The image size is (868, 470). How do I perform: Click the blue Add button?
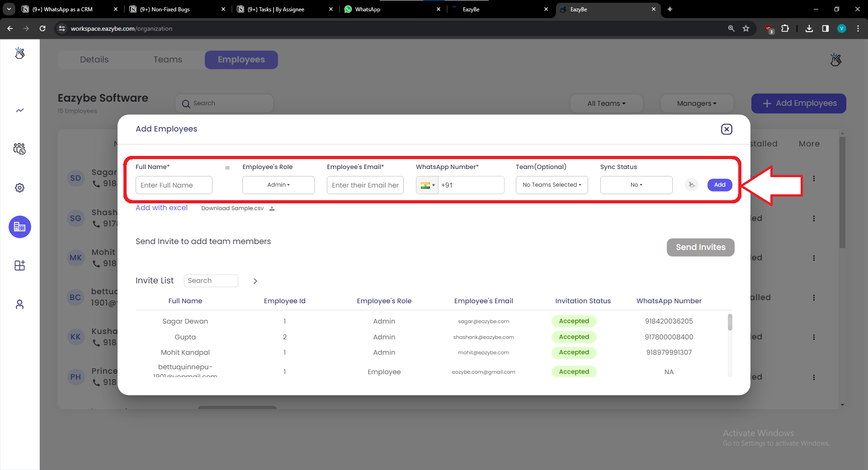click(720, 185)
